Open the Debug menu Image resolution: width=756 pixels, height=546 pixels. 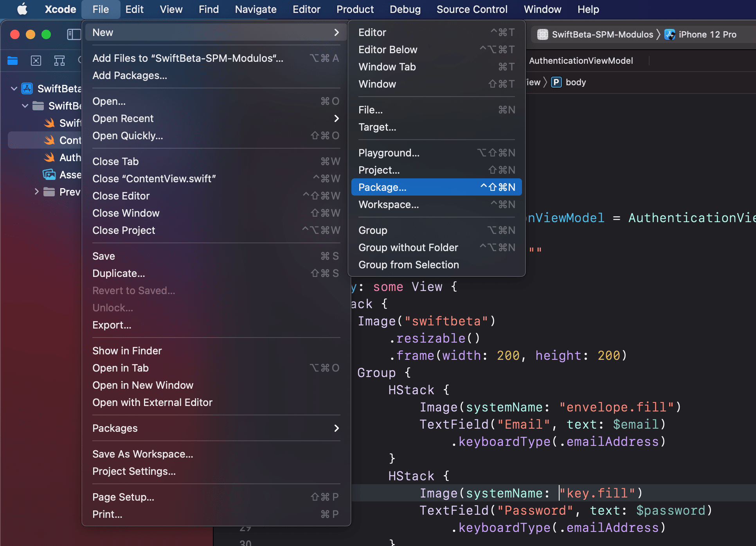(x=405, y=9)
